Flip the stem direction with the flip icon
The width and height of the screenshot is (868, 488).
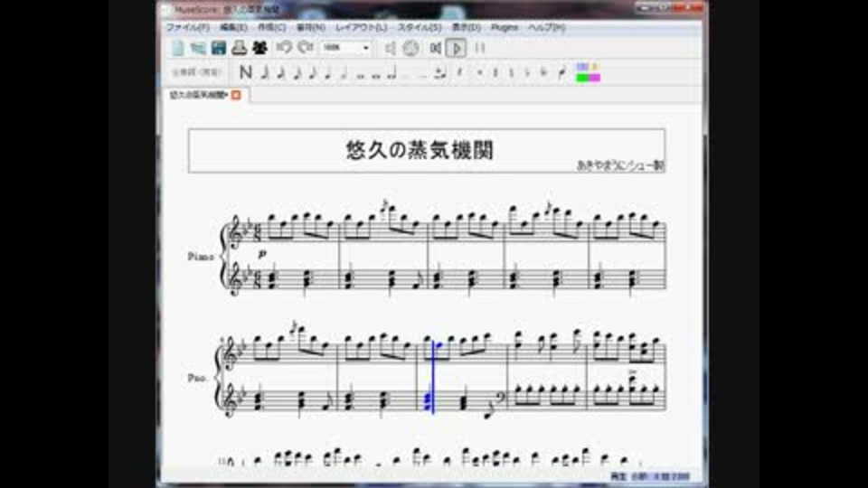[561, 72]
